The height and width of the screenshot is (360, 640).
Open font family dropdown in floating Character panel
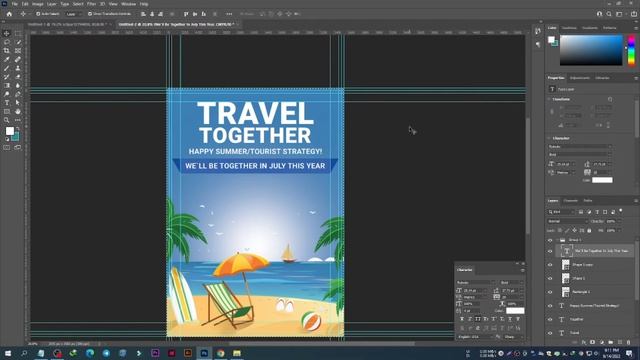(x=476, y=282)
